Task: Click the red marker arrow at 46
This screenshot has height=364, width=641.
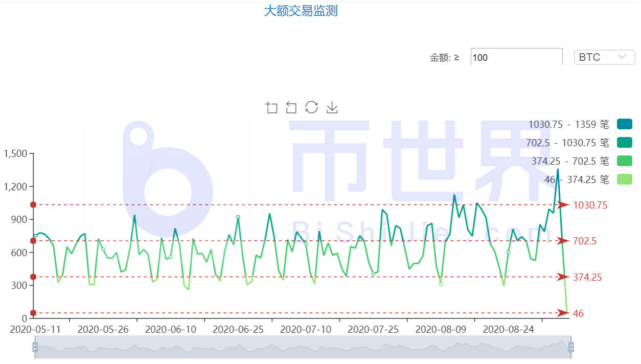Action: click(x=562, y=314)
